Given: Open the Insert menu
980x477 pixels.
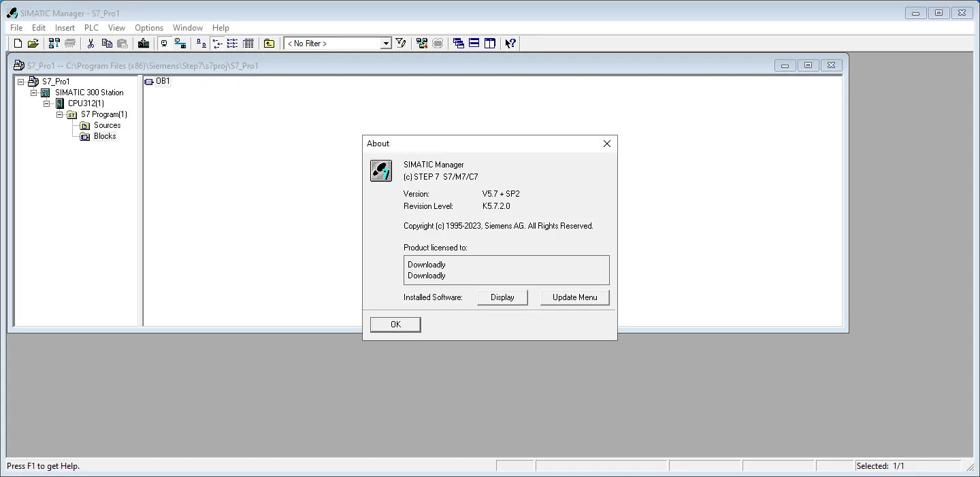Looking at the screenshot, I should [65, 28].
